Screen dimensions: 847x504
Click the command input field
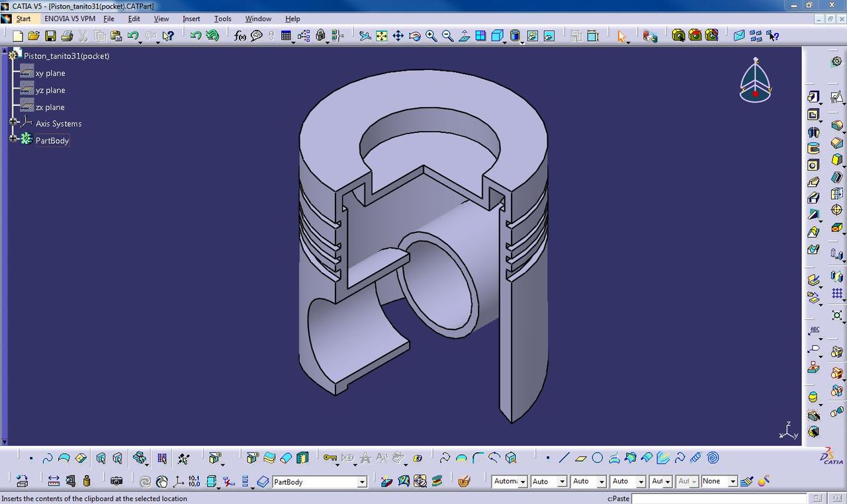pos(719,498)
